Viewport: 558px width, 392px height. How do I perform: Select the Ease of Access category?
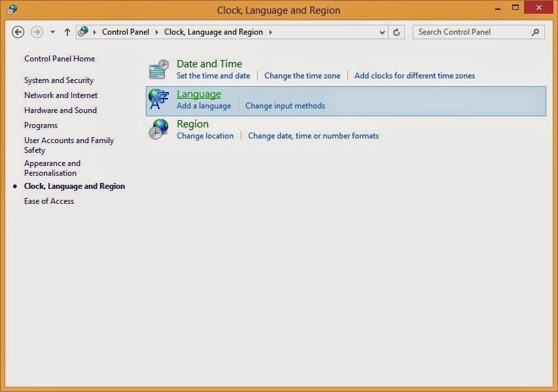pos(49,201)
